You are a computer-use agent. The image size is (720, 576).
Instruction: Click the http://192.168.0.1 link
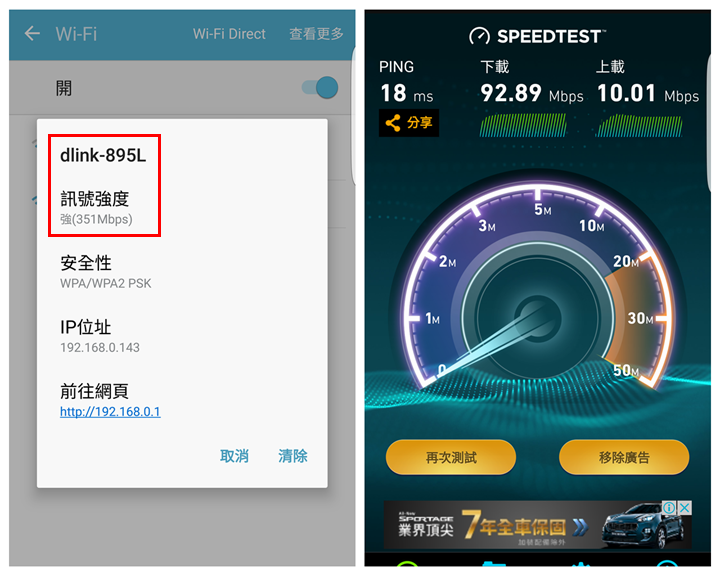(x=110, y=412)
